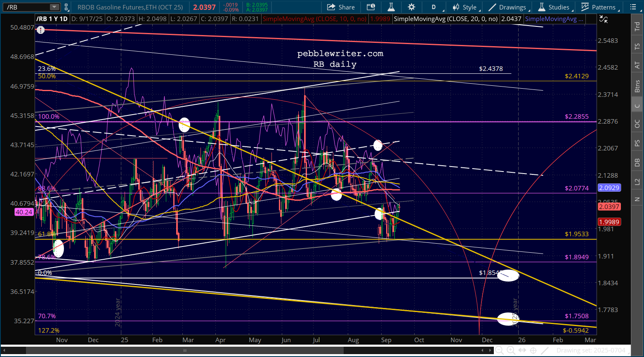Image resolution: width=644 pixels, height=357 pixels.
Task: Click the zoom in magnifier icon
Action: coord(511,350)
